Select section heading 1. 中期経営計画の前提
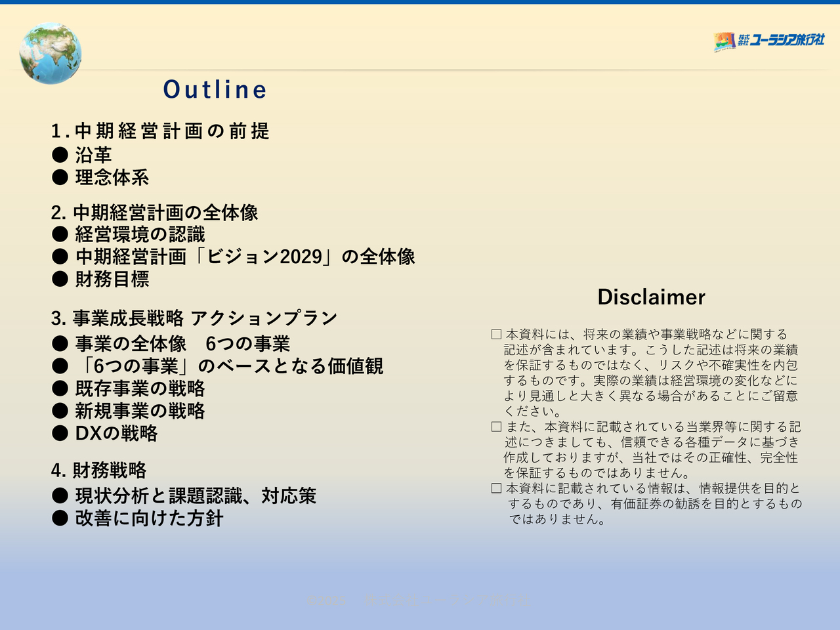 point(160,131)
